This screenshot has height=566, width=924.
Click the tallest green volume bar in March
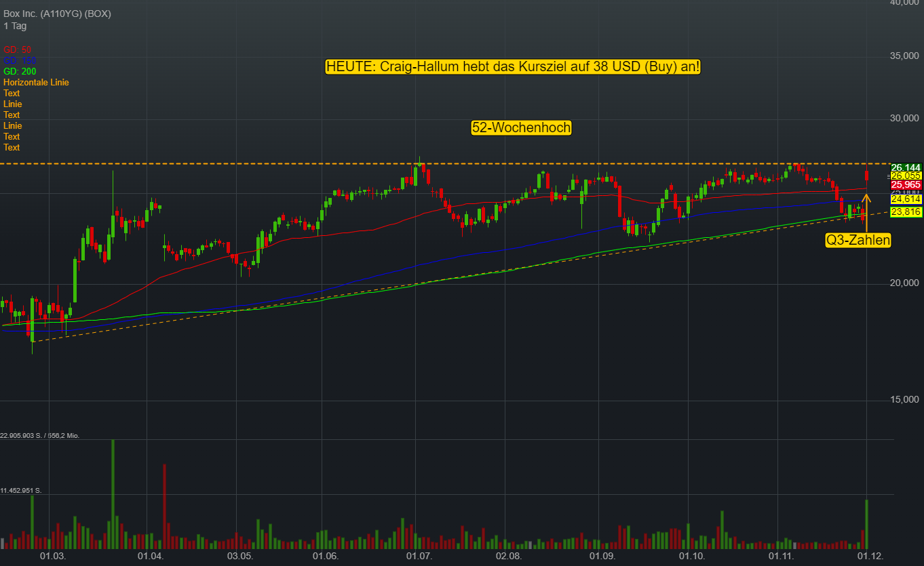pos(113,494)
